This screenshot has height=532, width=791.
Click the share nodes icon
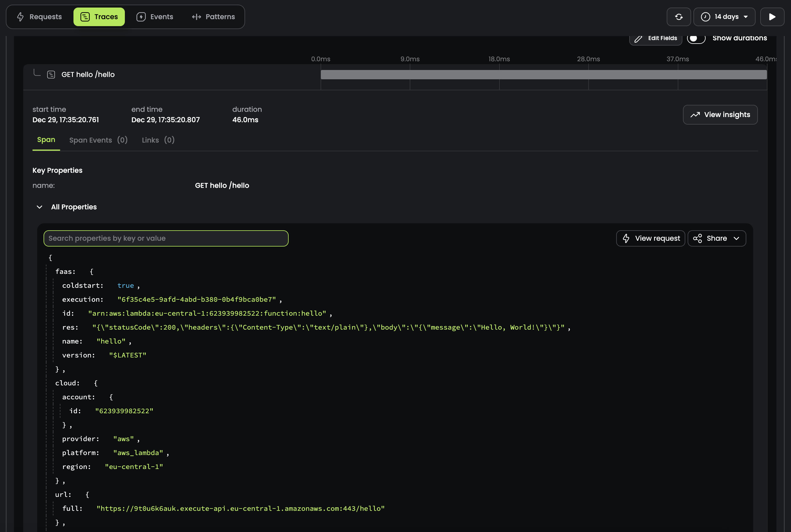tap(697, 238)
